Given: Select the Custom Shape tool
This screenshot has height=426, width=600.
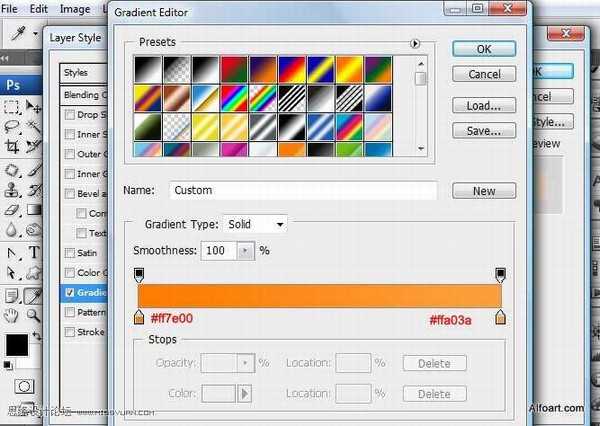Looking at the screenshot, I should point(33,273).
